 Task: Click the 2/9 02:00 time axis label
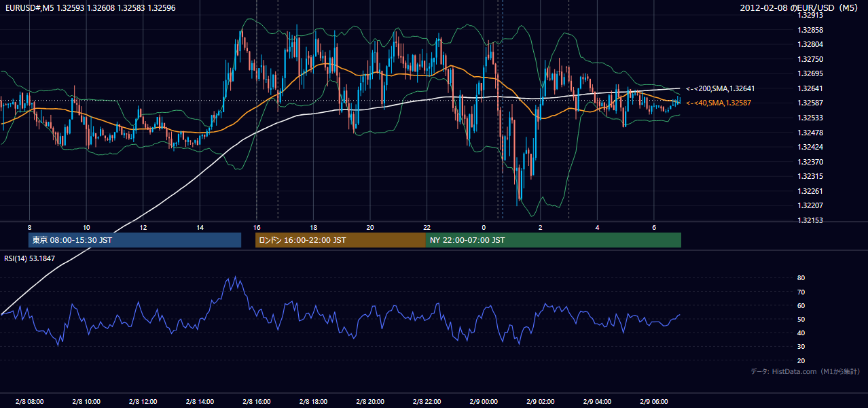(540, 401)
